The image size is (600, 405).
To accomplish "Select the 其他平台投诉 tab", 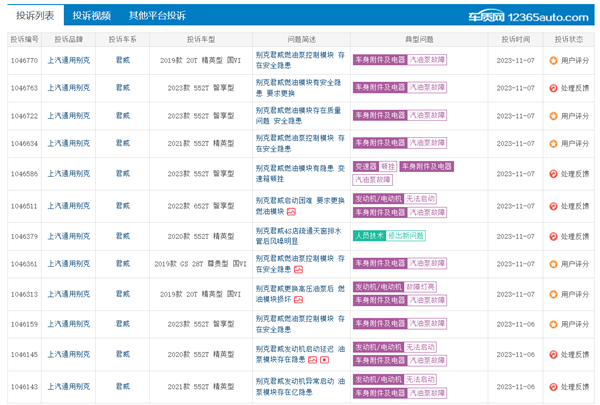I will [x=157, y=16].
